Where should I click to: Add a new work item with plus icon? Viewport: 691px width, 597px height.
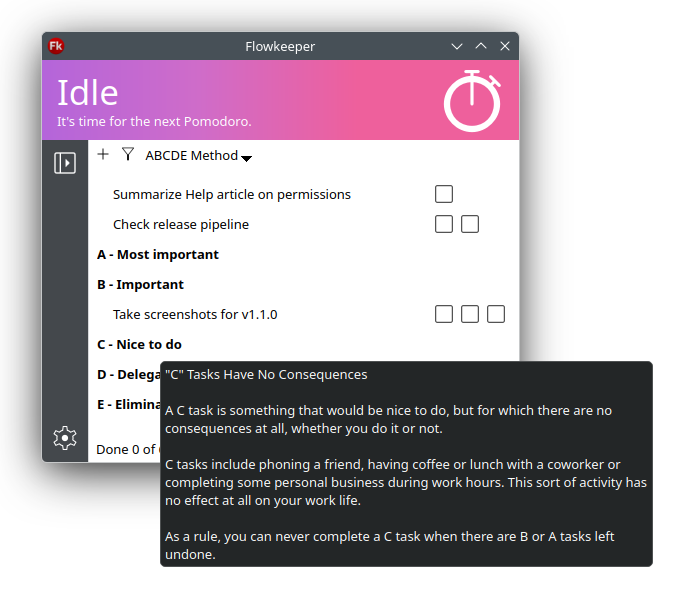coord(103,154)
